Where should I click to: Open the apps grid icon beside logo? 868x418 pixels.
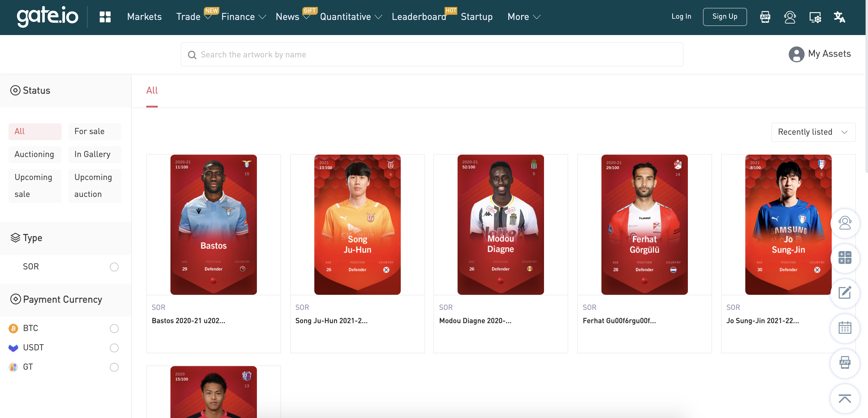105,17
